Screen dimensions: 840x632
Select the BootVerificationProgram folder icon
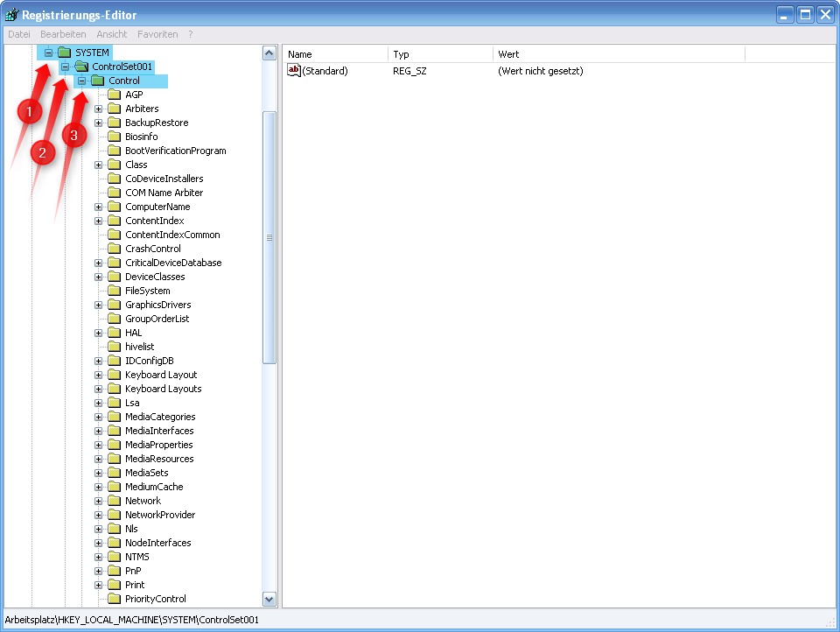[113, 150]
